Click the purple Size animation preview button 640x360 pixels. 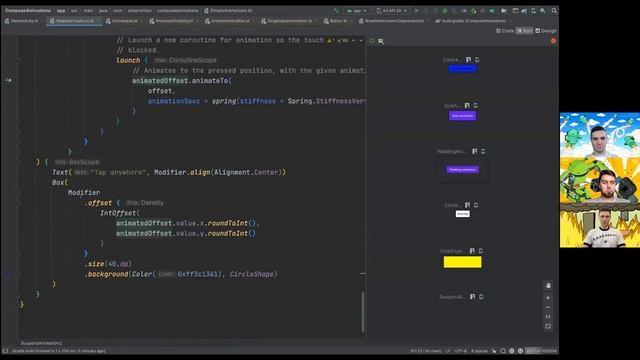(x=462, y=116)
